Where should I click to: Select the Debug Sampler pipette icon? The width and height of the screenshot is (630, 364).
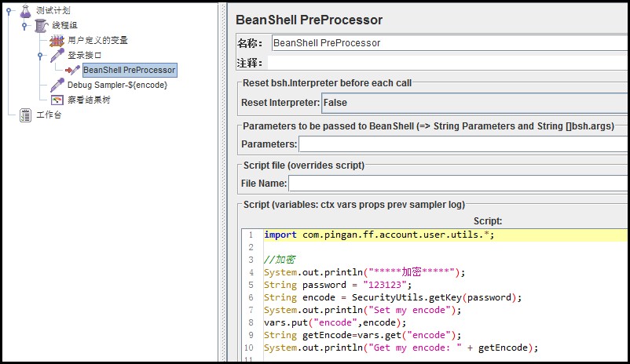57,85
